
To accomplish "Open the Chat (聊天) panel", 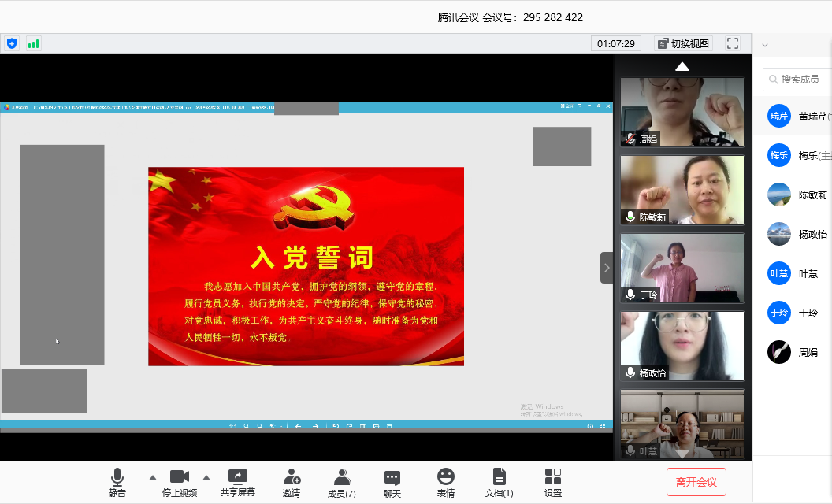I will (x=392, y=483).
